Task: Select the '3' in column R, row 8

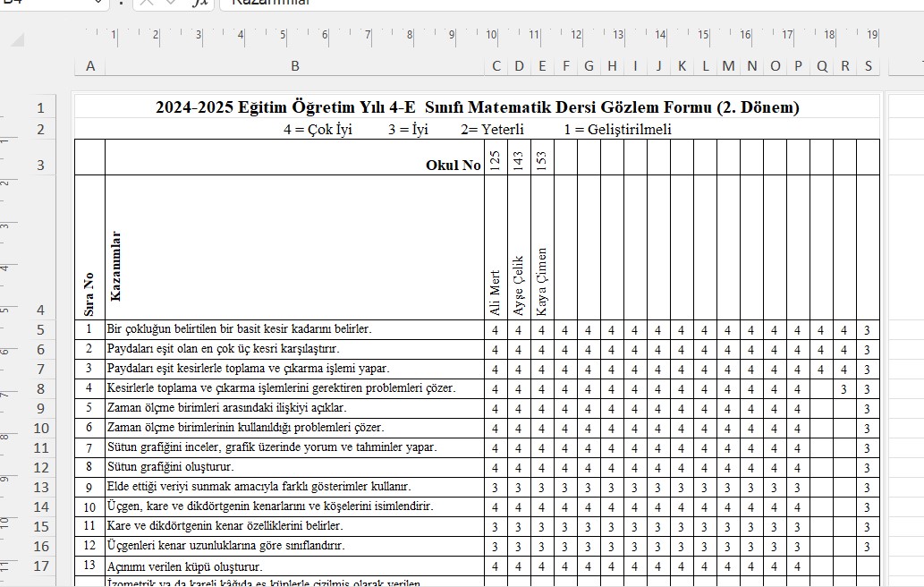Action: (843, 389)
